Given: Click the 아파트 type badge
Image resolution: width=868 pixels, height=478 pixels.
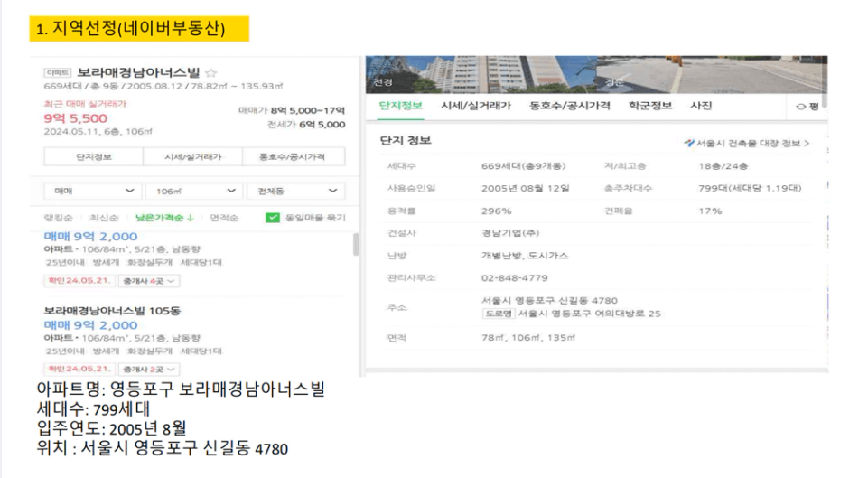Looking at the screenshot, I should [58, 73].
